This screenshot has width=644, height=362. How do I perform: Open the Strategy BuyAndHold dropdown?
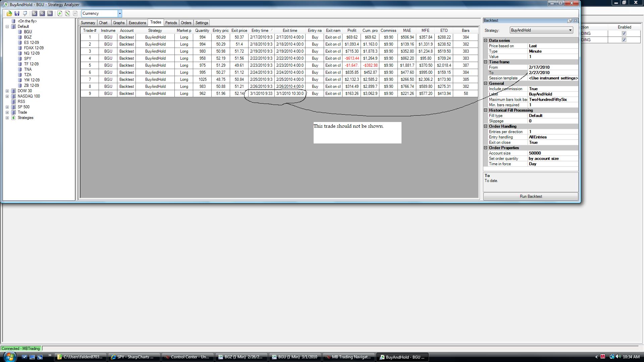(x=570, y=30)
